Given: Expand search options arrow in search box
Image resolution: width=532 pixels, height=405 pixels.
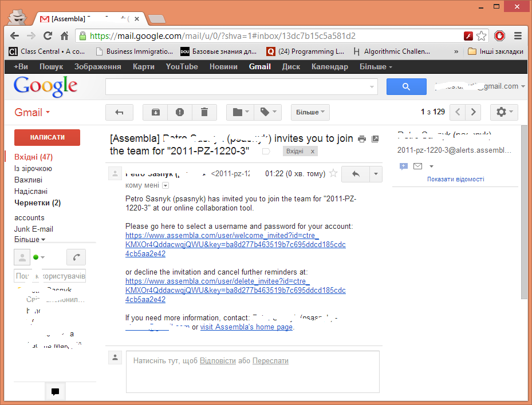Looking at the screenshot, I should [x=372, y=87].
